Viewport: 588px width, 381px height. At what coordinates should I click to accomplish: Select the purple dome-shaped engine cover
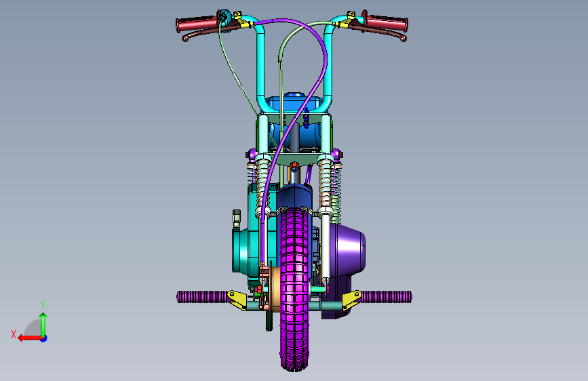(347, 249)
